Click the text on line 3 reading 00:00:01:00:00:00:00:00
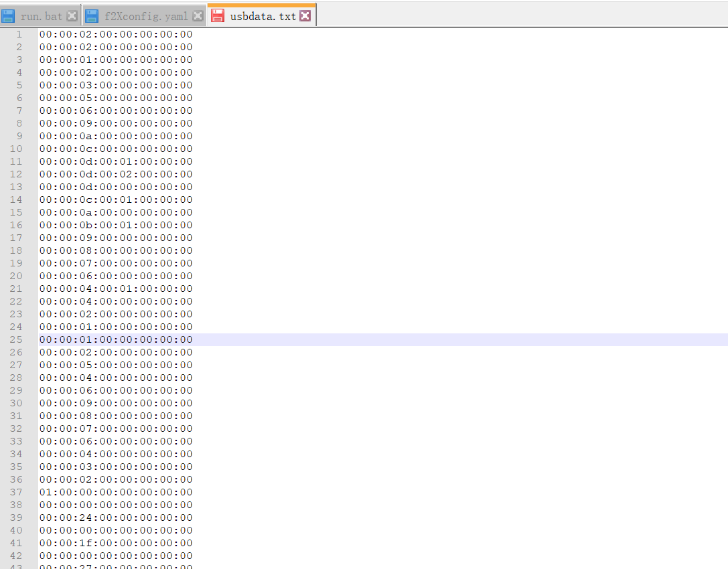The image size is (728, 569). click(x=116, y=60)
